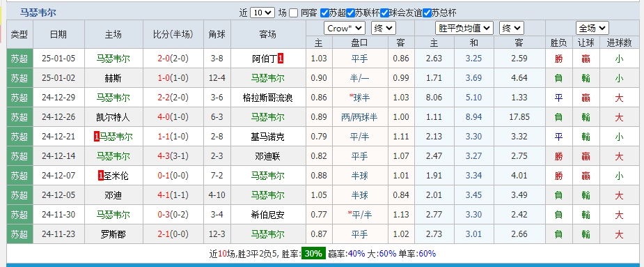Open the 全场 period dropdown
Screen dimensions: 644x267
[x=592, y=29]
